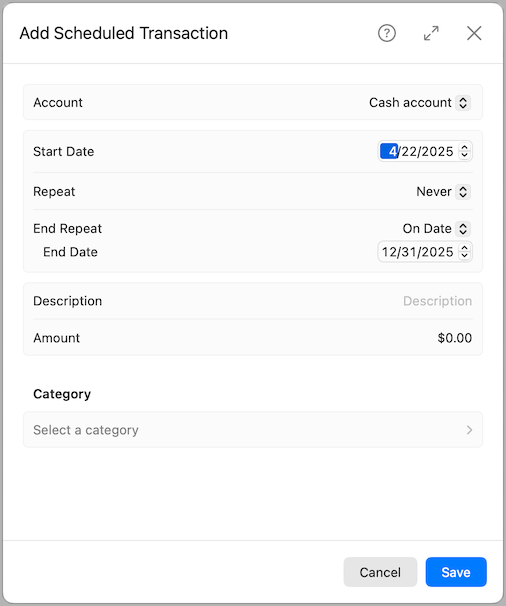This screenshot has height=606, width=506.
Task: Click the Save button
Action: pyautogui.click(x=456, y=572)
